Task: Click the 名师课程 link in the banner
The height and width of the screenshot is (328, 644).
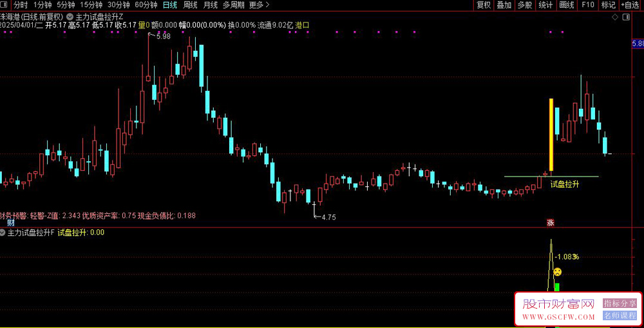Action: point(620,316)
